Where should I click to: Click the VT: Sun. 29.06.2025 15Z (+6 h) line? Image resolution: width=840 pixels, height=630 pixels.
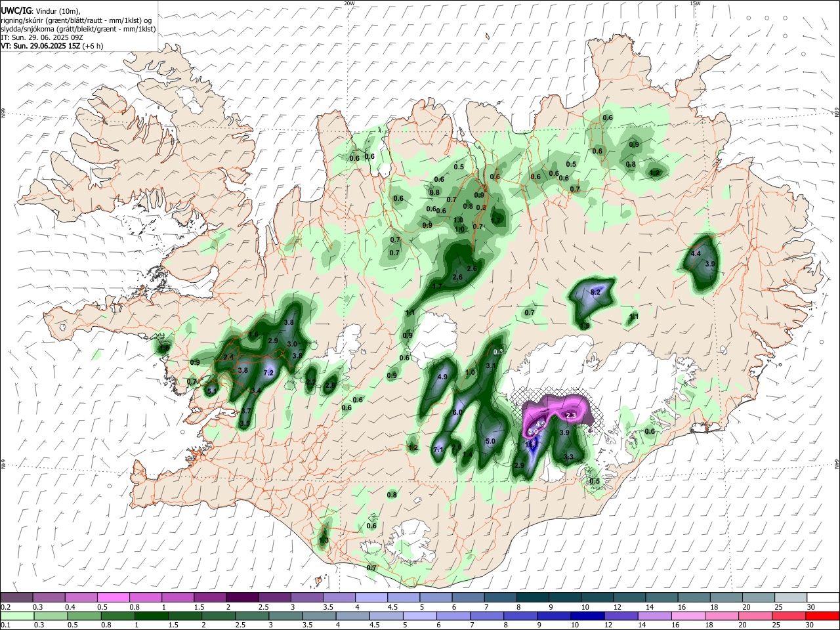click(x=52, y=46)
